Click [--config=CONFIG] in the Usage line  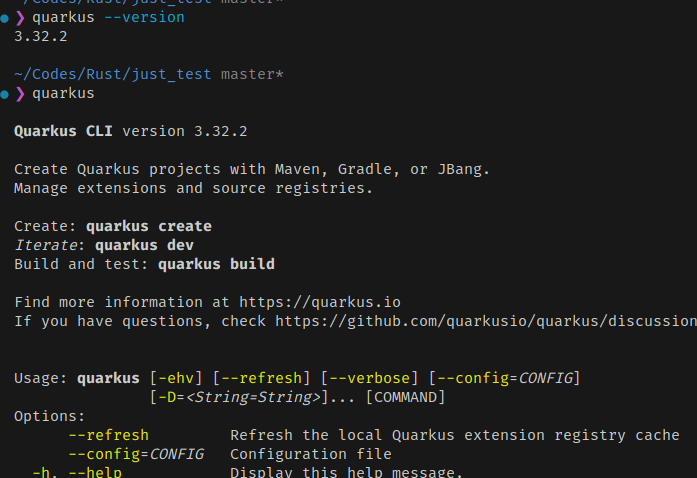504,378
